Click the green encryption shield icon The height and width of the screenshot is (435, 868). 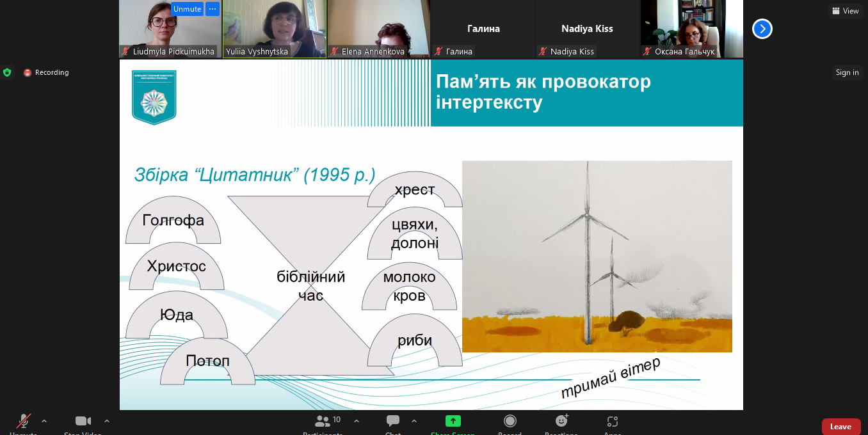click(7, 72)
